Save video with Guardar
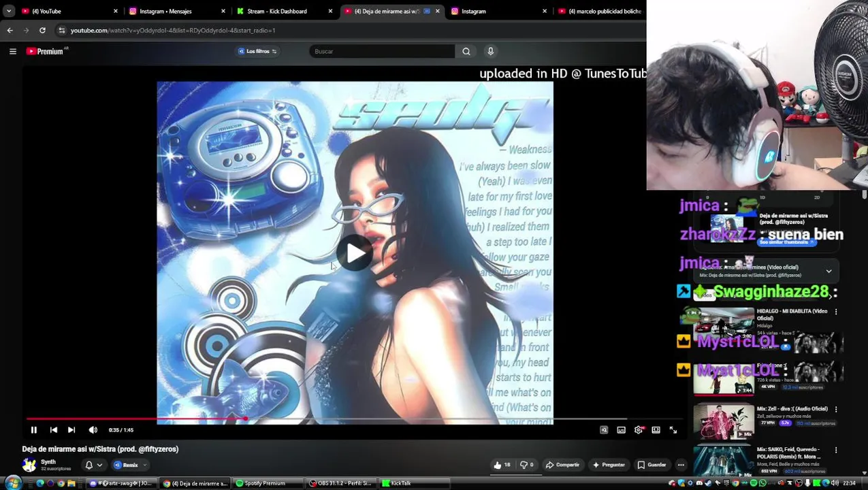The height and width of the screenshot is (490, 868). click(652, 465)
